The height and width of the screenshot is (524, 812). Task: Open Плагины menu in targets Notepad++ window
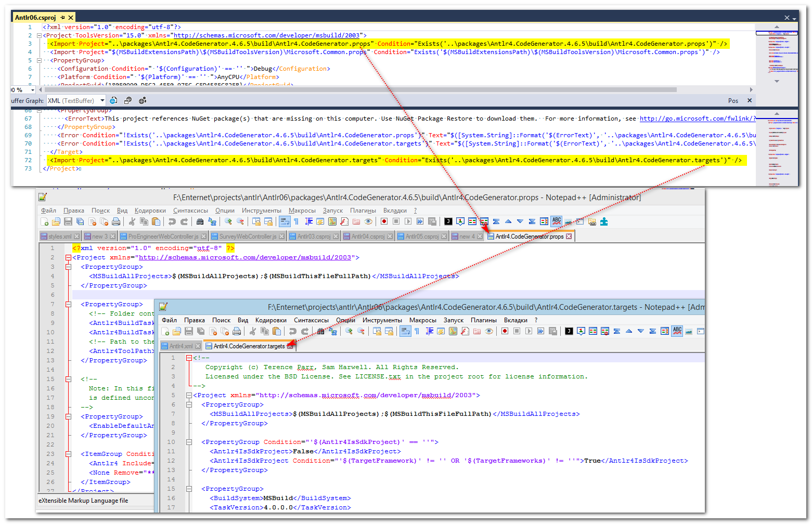click(x=483, y=320)
